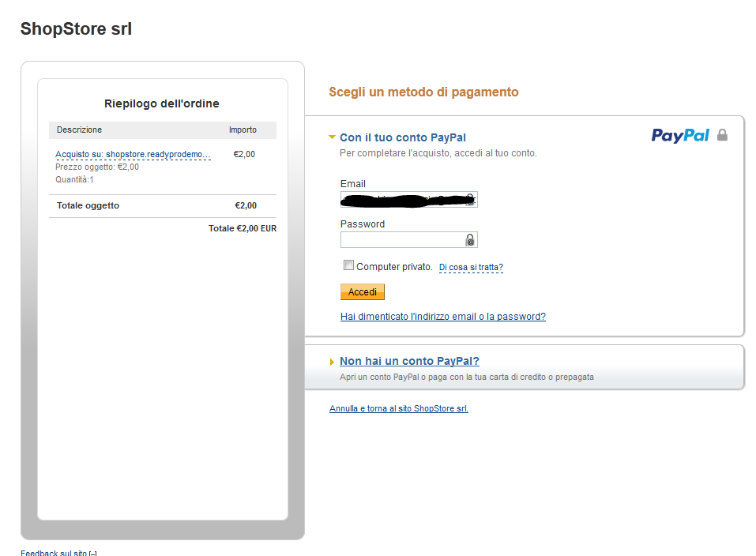Click the key icon inside the Email field

tap(470, 199)
